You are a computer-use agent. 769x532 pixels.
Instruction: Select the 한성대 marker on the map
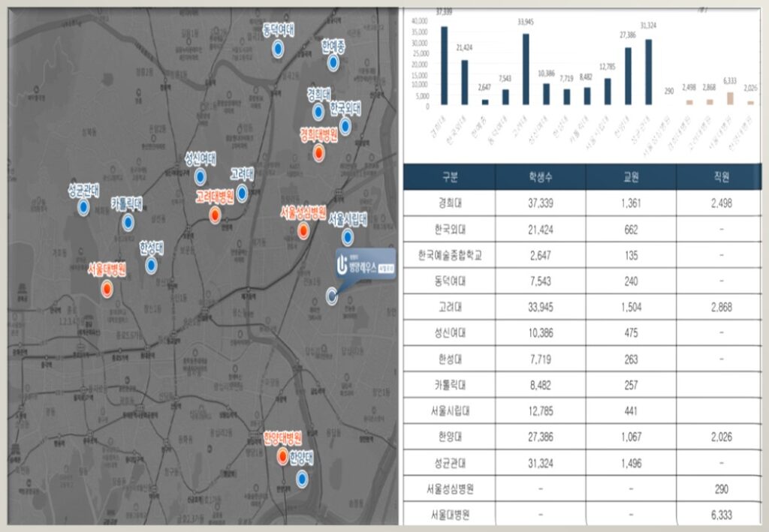[x=152, y=266]
